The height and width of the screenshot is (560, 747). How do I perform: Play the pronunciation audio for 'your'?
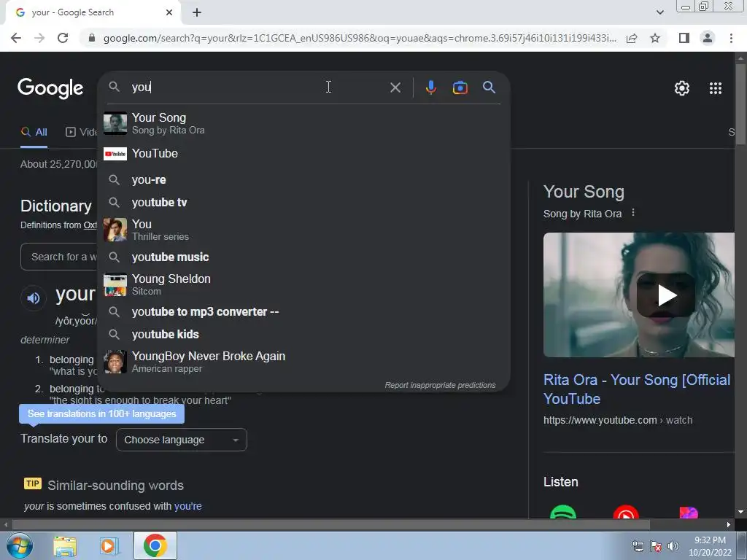pyautogui.click(x=34, y=298)
